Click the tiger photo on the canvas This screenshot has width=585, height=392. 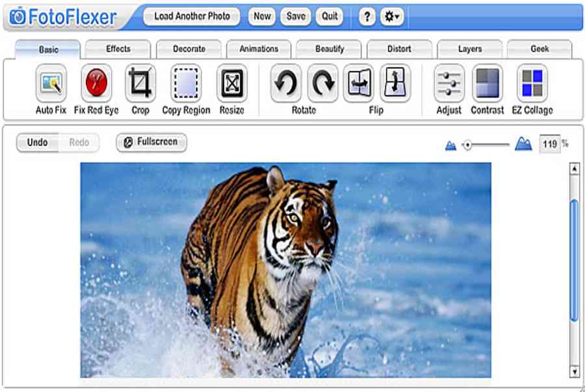[x=286, y=270]
